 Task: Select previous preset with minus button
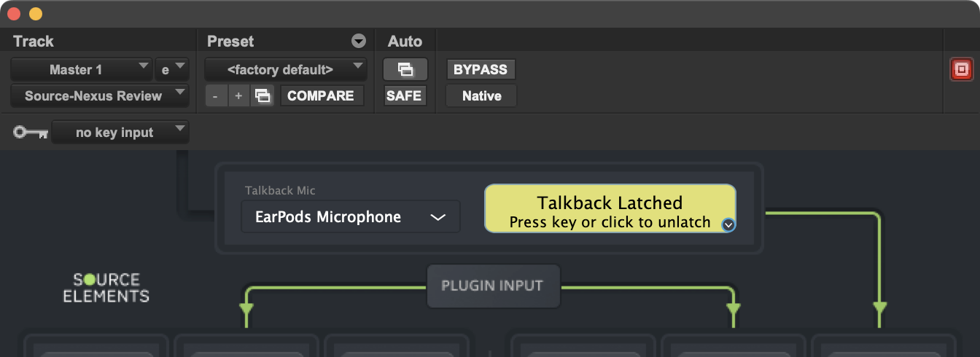[216, 95]
